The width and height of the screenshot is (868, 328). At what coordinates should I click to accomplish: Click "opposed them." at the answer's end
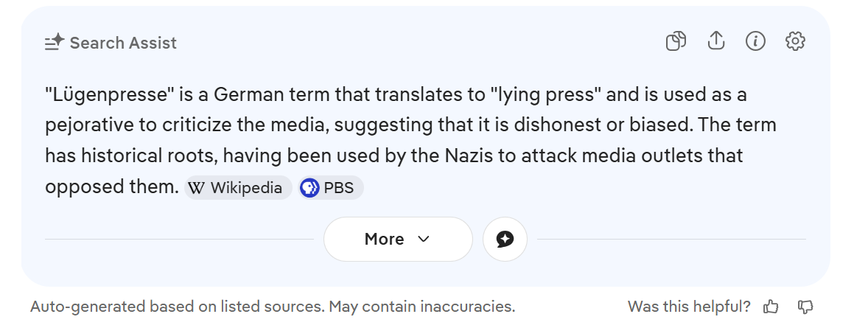pyautogui.click(x=112, y=187)
